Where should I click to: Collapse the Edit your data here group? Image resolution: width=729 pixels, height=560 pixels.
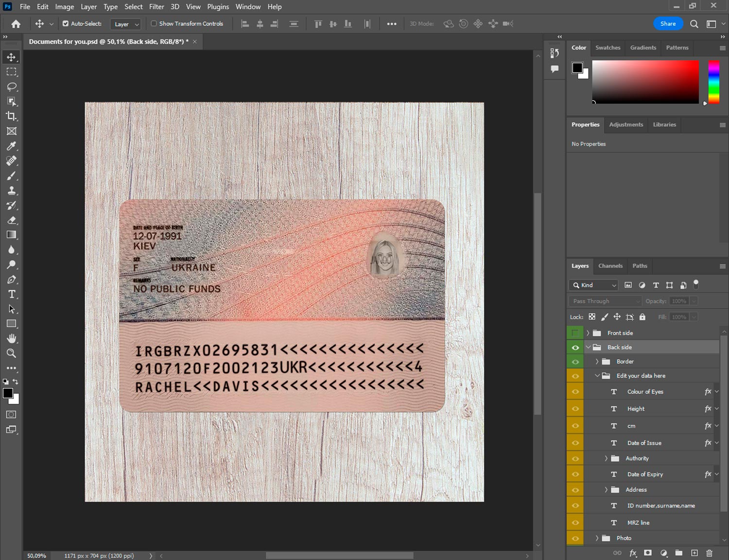[597, 375]
